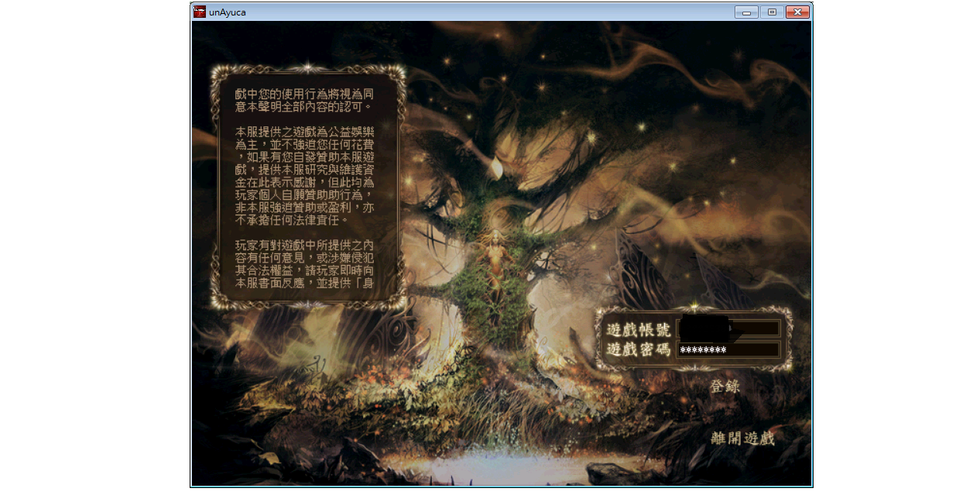Focus the 遊戲帳號 account input field
The image size is (980, 502).
tap(728, 328)
